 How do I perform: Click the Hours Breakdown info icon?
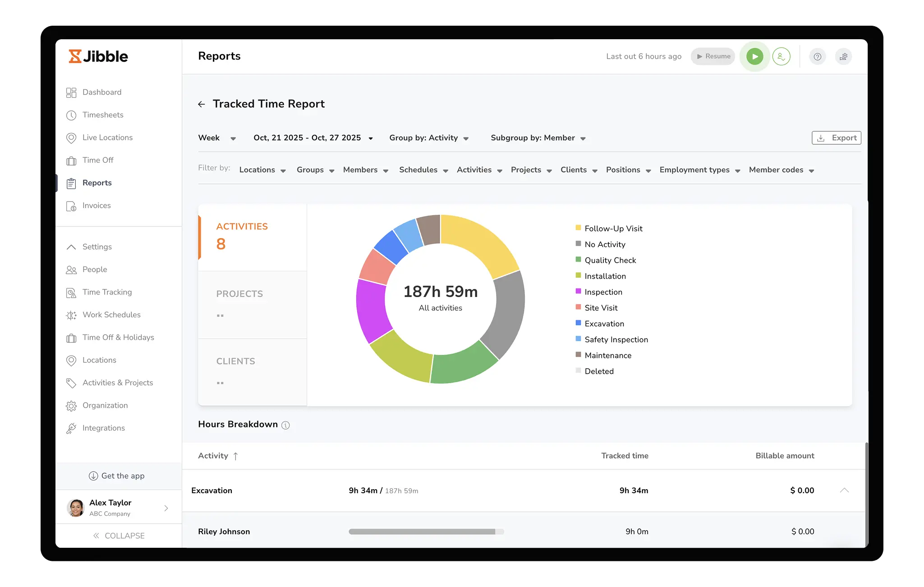coord(285,425)
